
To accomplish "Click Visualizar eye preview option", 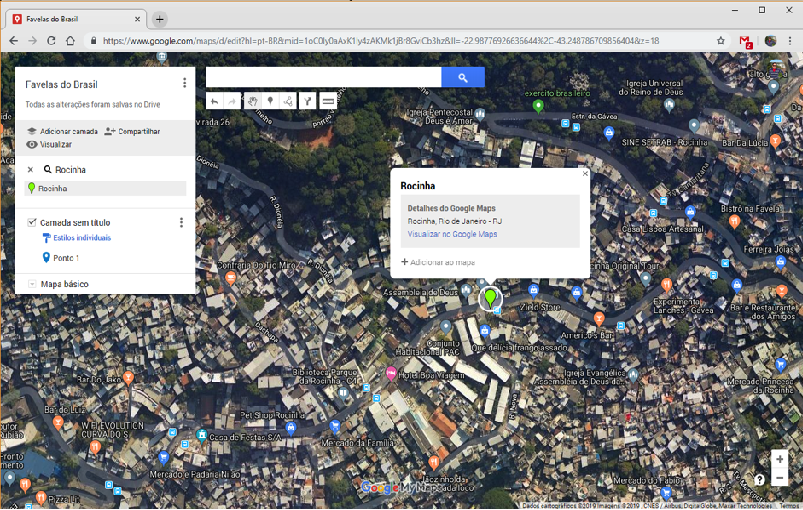I will tap(49, 145).
